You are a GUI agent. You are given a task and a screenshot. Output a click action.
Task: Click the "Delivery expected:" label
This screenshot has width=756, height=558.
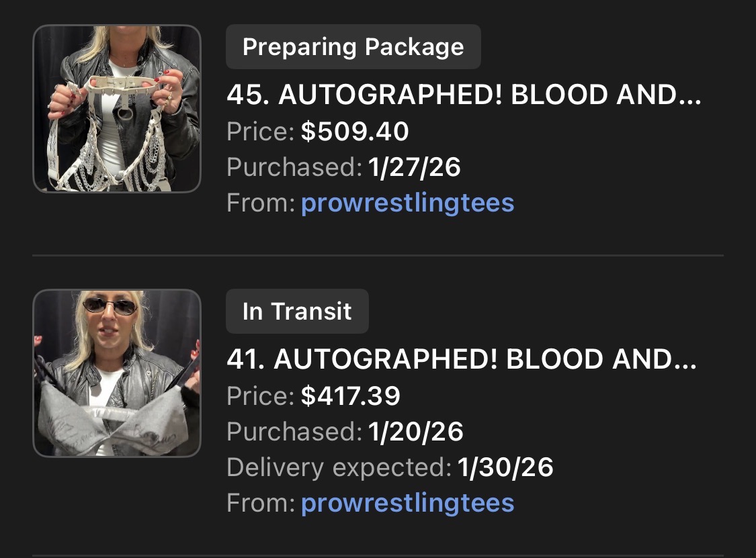pos(339,467)
